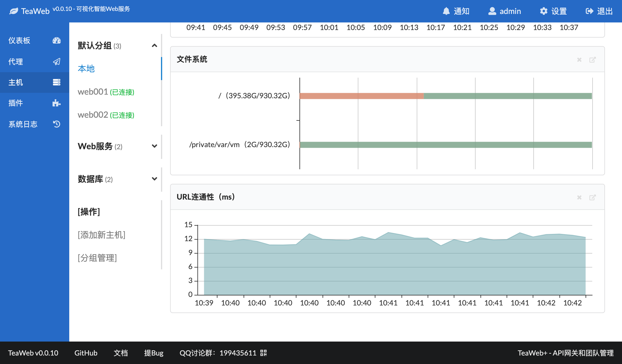Expand the 数据库 group
The height and width of the screenshot is (364, 622).
[154, 179]
